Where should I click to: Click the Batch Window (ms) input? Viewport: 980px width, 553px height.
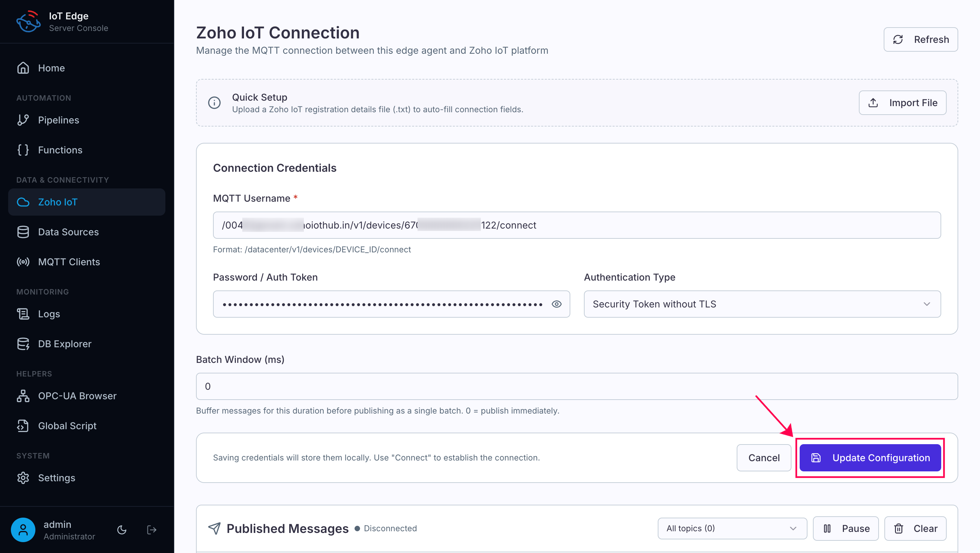[577, 386]
